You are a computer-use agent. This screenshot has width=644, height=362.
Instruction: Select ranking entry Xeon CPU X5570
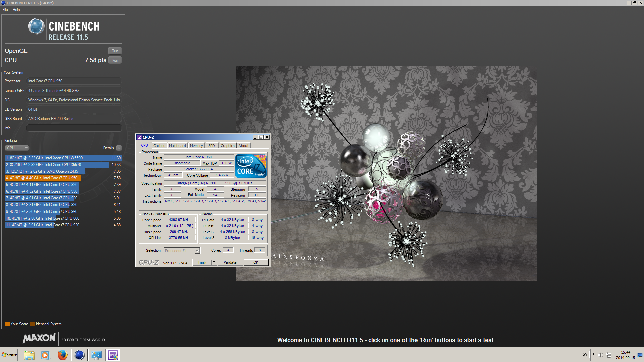pyautogui.click(x=63, y=165)
